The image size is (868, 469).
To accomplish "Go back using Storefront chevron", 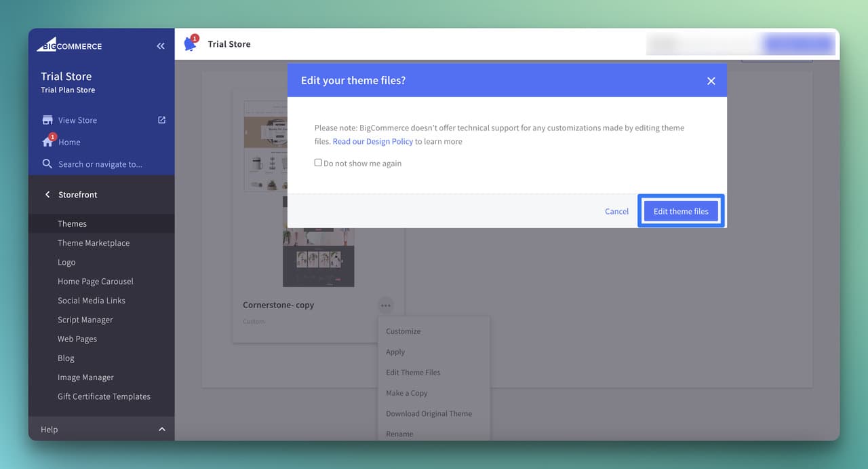I will [x=47, y=195].
